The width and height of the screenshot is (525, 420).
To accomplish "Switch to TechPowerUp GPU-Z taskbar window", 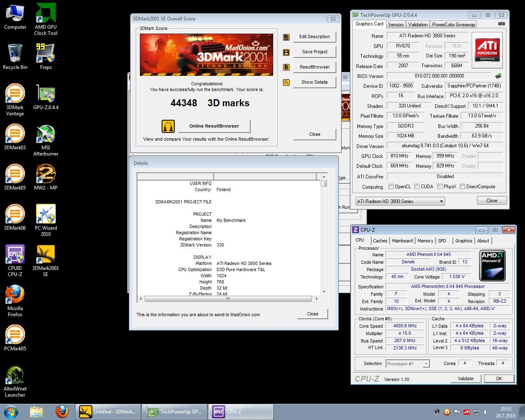I will coord(174,412).
